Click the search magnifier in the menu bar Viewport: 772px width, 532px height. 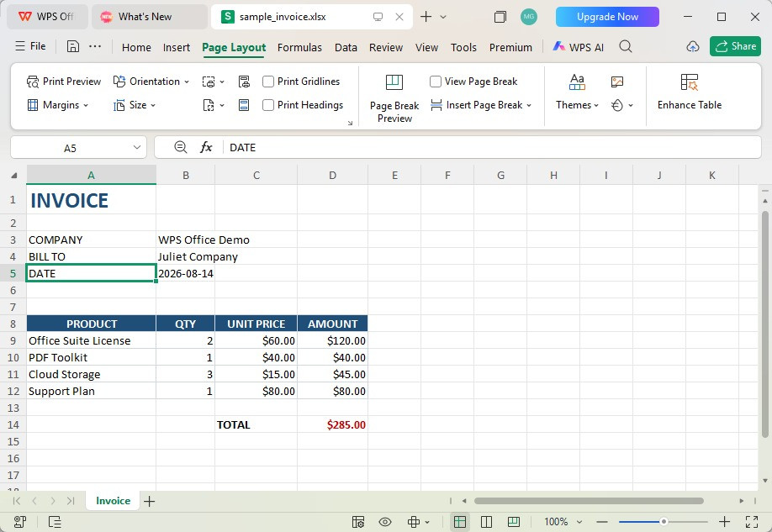point(626,47)
